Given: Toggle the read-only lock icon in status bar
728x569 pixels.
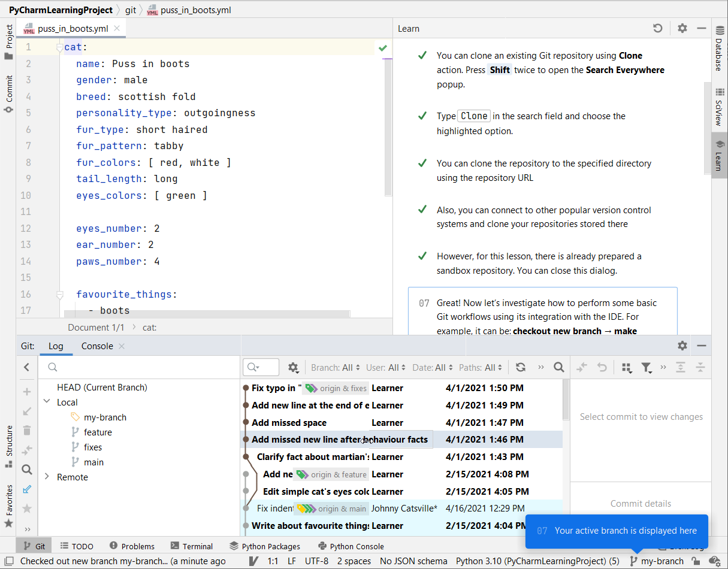Looking at the screenshot, I should pyautogui.click(x=696, y=561).
